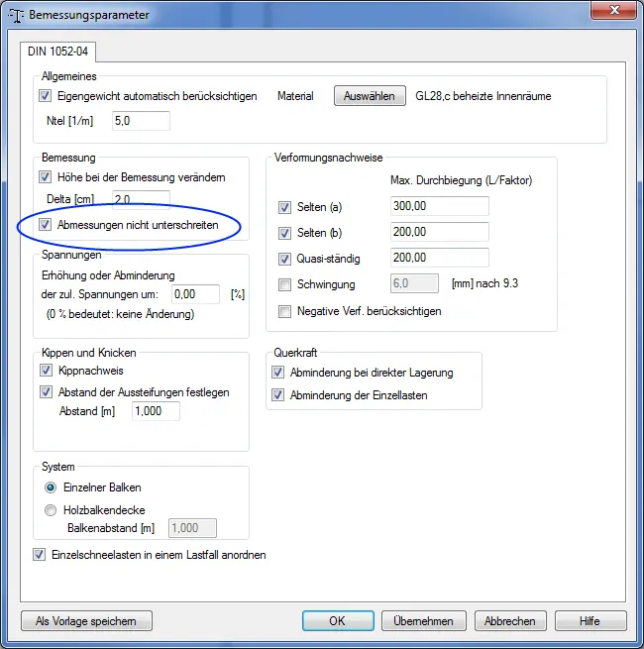Screen dimensions: 644x649
Task: Click the GL28,c beheizte Innenräume text
Action: point(483,96)
